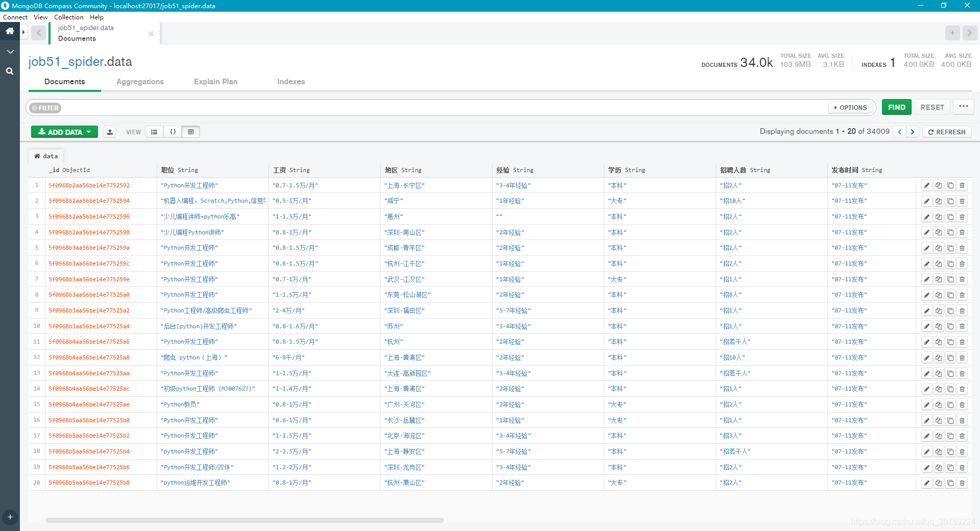
Task: Copy document row 7 to the clipboard
Action: pos(939,279)
